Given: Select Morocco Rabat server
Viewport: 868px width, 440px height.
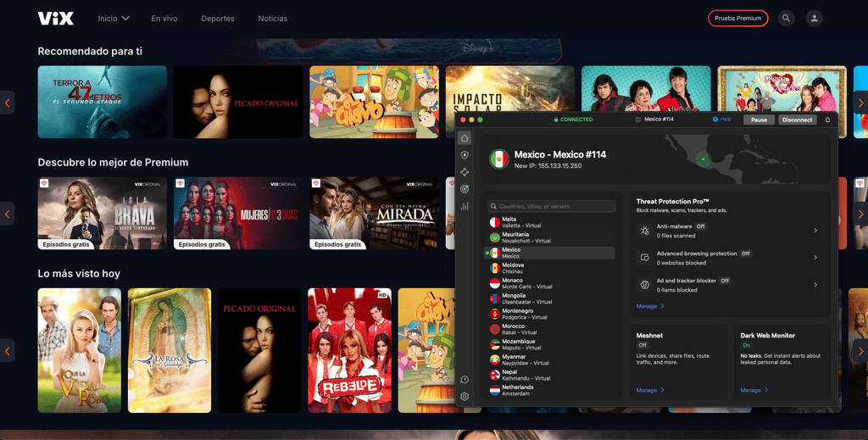Looking at the screenshot, I should pyautogui.click(x=551, y=329).
